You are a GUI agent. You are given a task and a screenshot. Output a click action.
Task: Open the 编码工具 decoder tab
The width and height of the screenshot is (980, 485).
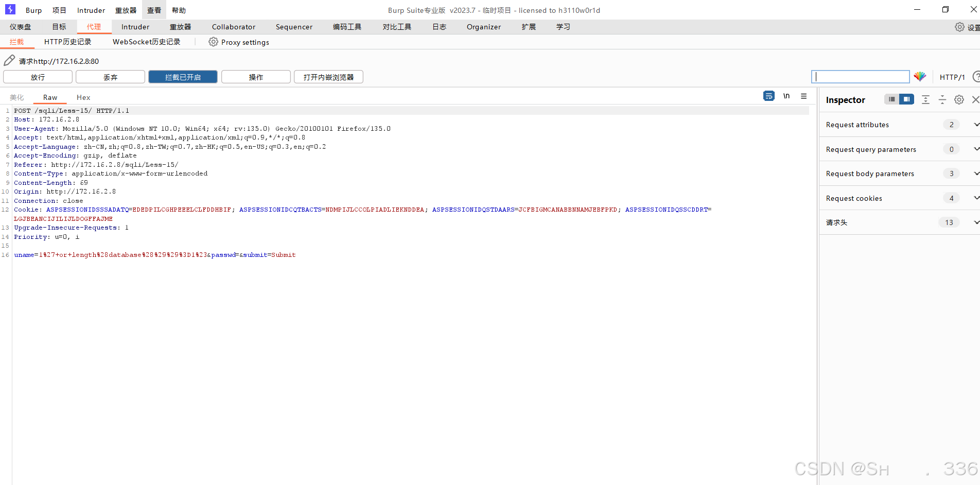(347, 27)
